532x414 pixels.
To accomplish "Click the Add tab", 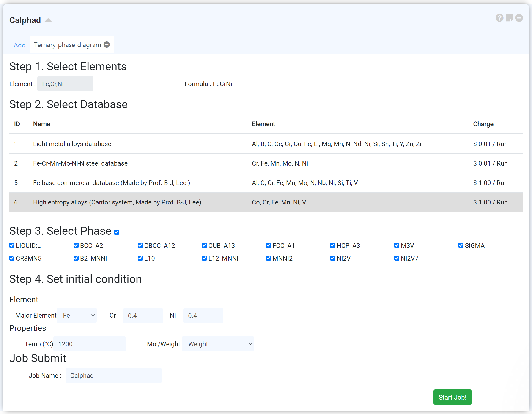I will (19, 45).
